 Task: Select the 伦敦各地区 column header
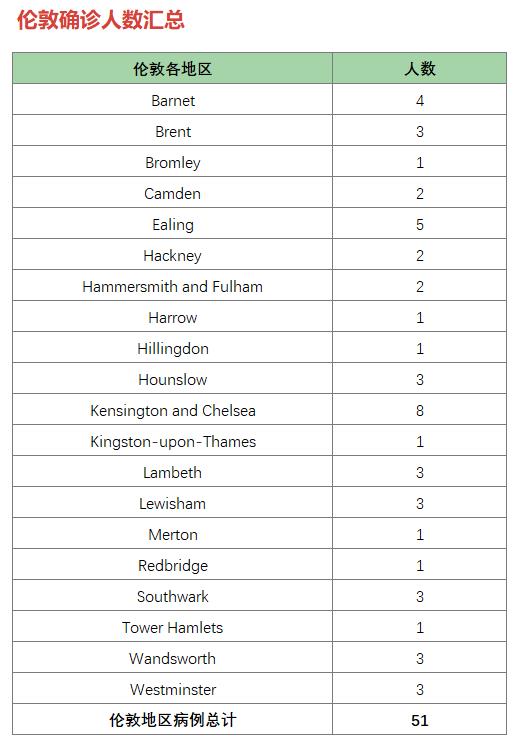pyautogui.click(x=173, y=69)
